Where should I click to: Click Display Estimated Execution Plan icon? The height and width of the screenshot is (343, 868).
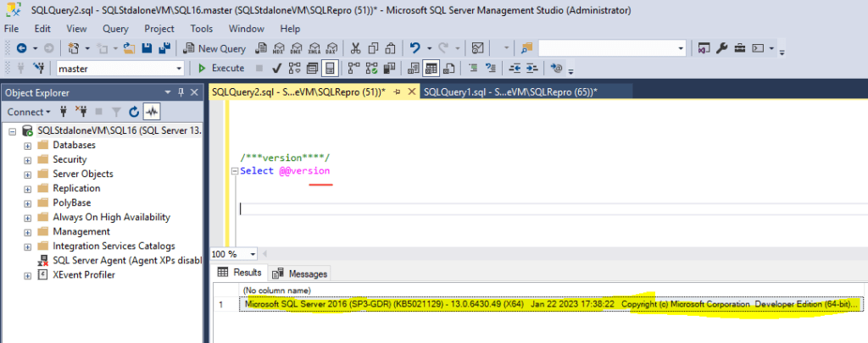(x=294, y=68)
